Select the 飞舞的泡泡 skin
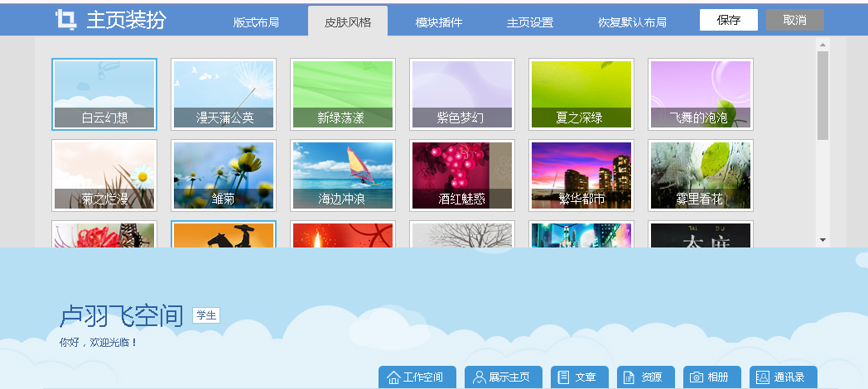The height and width of the screenshot is (389, 868). click(701, 94)
